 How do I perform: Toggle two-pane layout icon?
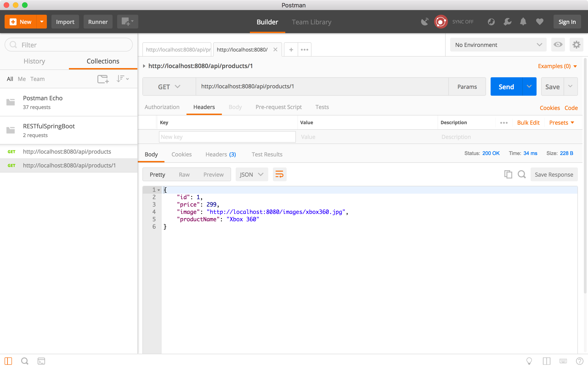546,361
